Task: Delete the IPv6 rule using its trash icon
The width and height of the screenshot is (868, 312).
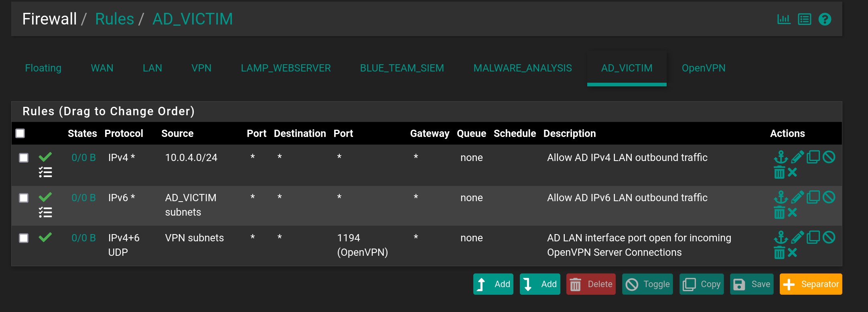Action: click(779, 212)
